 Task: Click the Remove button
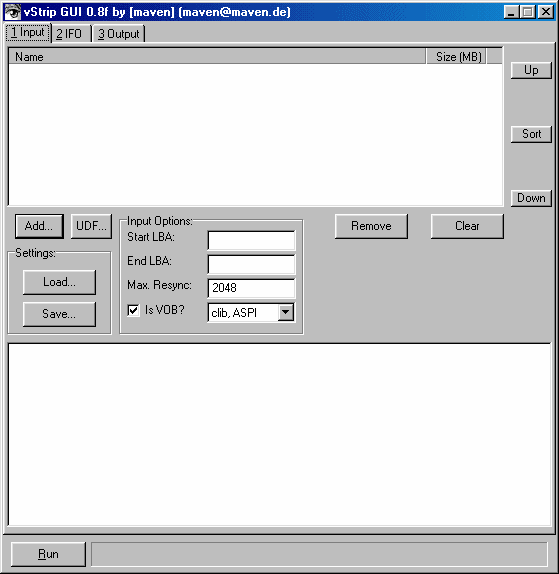[371, 226]
